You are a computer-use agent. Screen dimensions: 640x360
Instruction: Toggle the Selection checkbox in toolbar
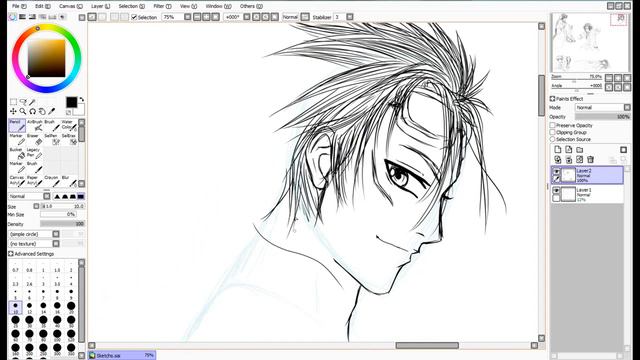134,17
